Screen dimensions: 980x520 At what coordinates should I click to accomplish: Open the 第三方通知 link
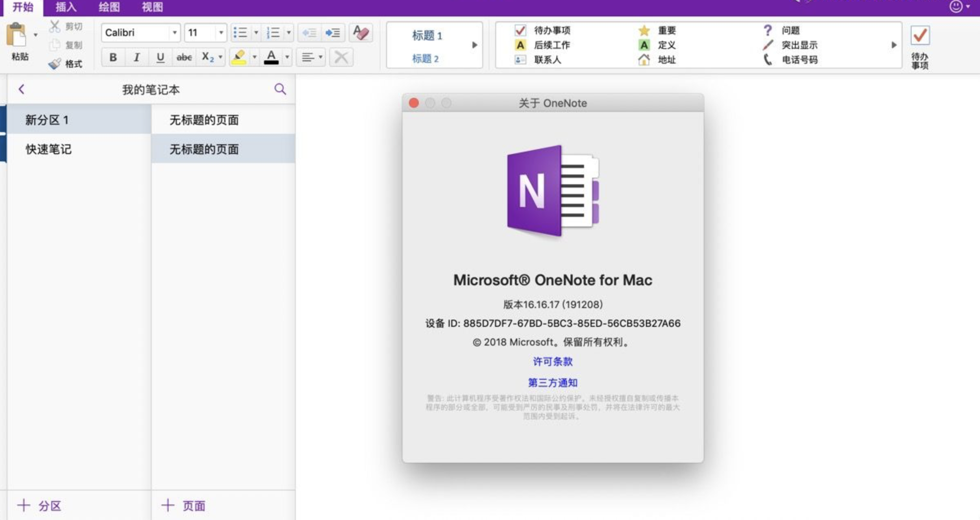553,383
